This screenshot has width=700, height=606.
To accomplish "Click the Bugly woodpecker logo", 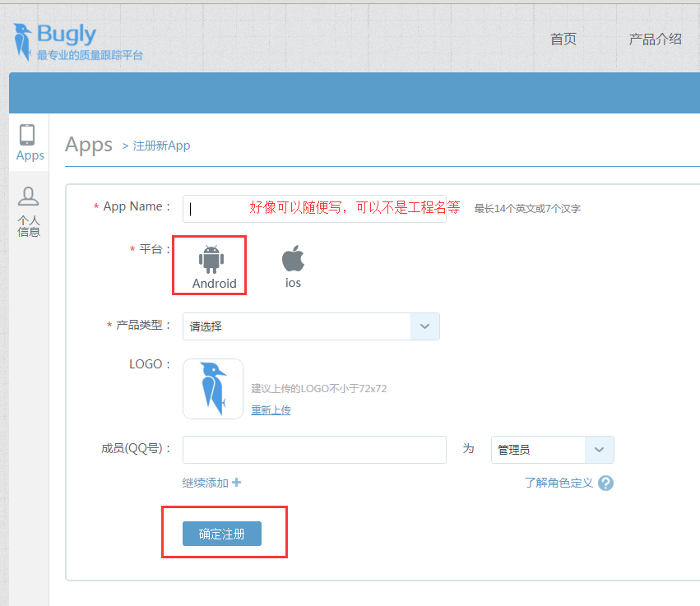I will [22, 43].
